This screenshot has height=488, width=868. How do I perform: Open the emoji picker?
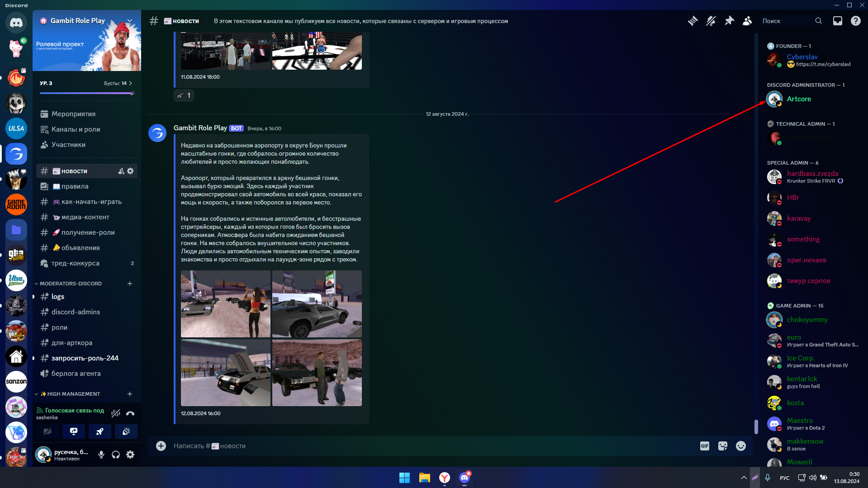(740, 446)
